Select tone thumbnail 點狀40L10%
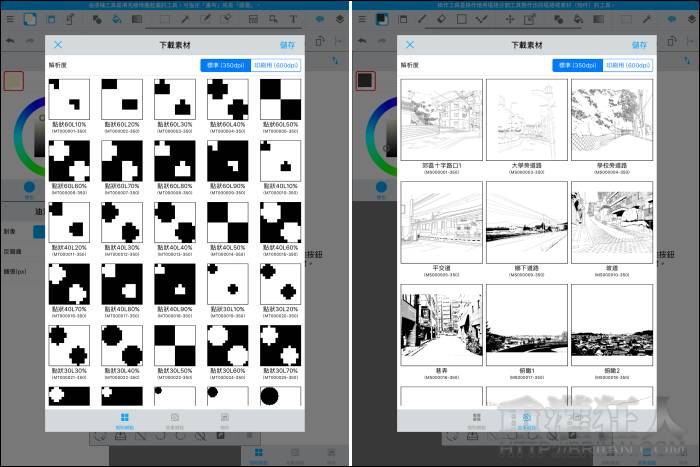700x467 pixels. (x=280, y=161)
